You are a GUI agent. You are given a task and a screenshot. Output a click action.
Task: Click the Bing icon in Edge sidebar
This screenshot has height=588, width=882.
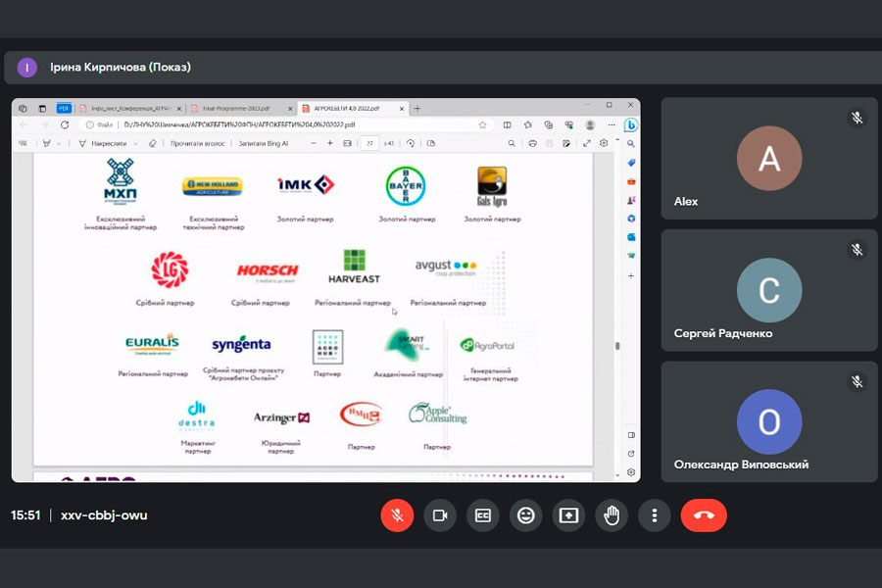(631, 124)
